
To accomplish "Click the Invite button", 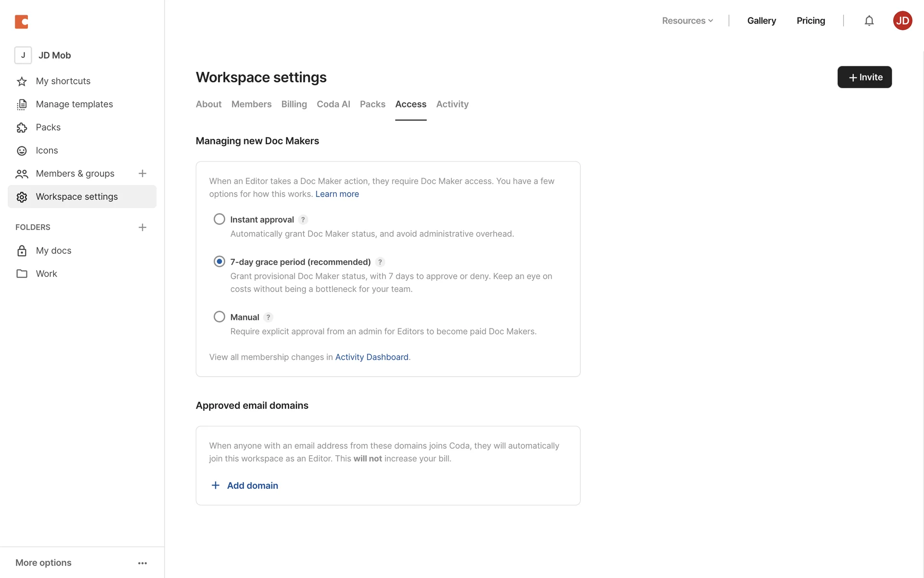I will click(x=864, y=77).
